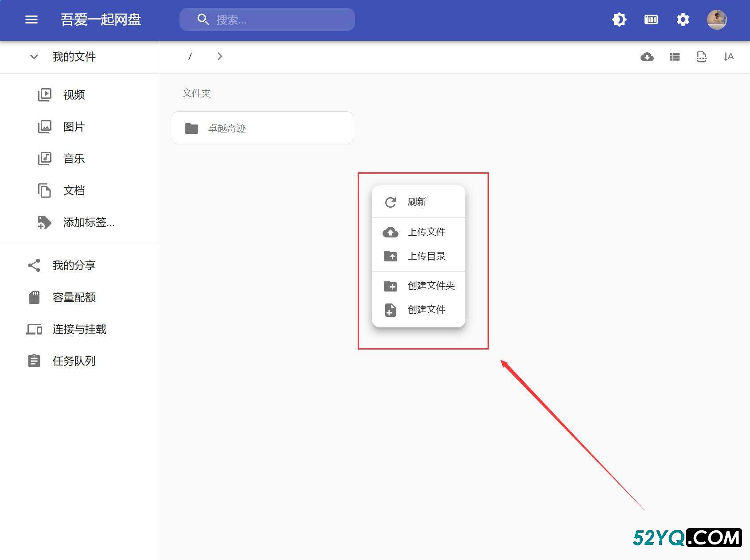Toggle dark mode brightness icon
Screen dimensions: 750x560
click(619, 19)
